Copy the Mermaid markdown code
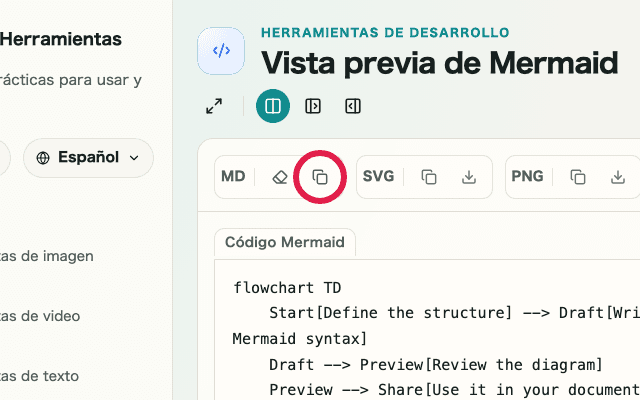Image resolution: width=640 pixels, height=400 pixels. (320, 177)
